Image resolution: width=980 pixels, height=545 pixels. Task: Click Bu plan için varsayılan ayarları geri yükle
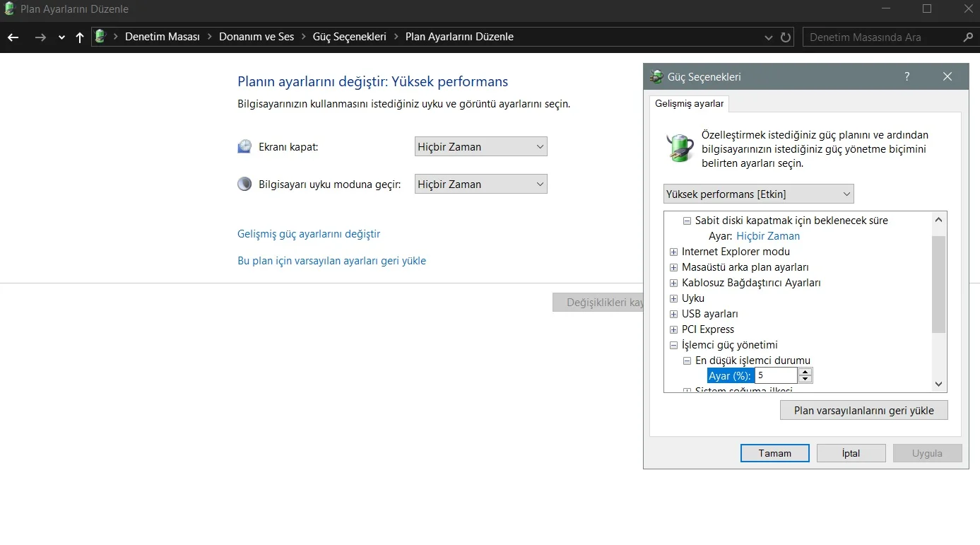(x=331, y=261)
